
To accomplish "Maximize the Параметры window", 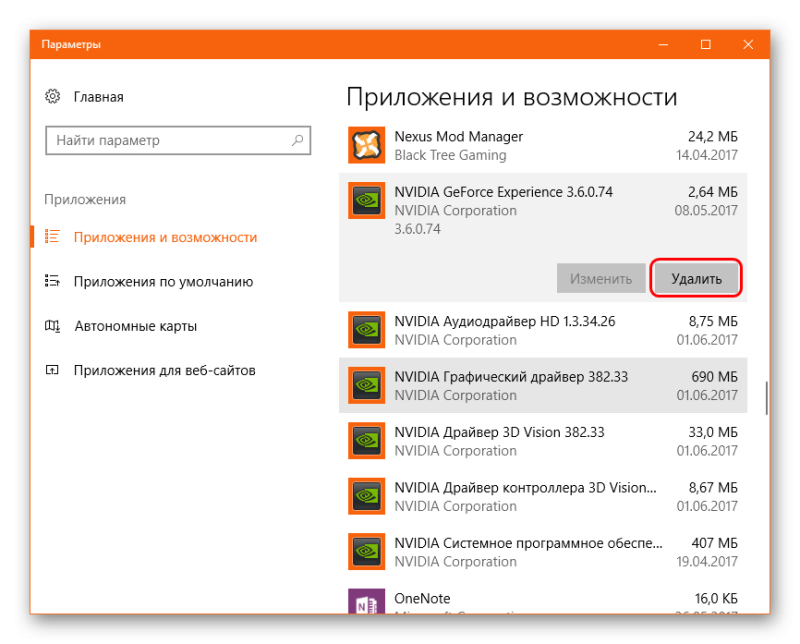I will coord(705,44).
